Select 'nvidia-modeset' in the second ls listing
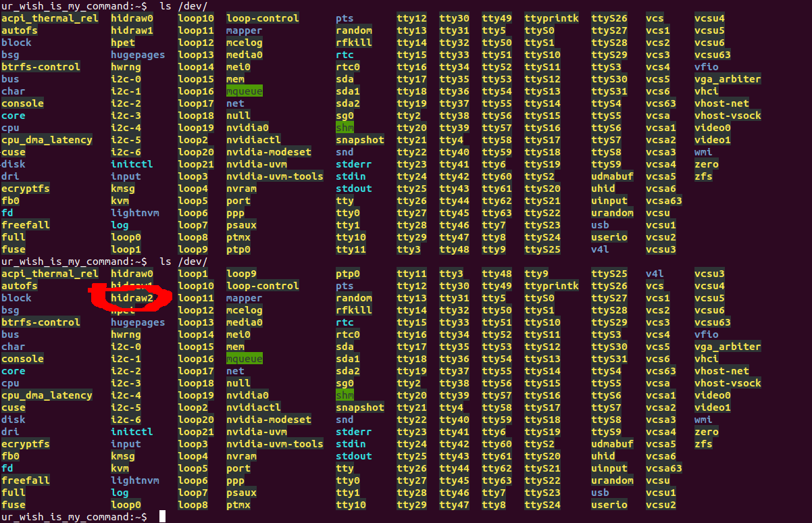 (269, 420)
